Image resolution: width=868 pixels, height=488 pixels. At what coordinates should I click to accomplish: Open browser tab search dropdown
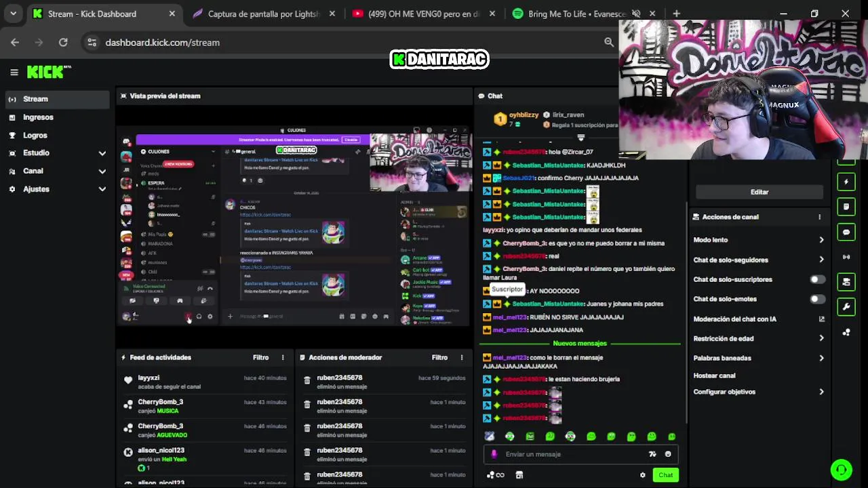tap(13, 14)
